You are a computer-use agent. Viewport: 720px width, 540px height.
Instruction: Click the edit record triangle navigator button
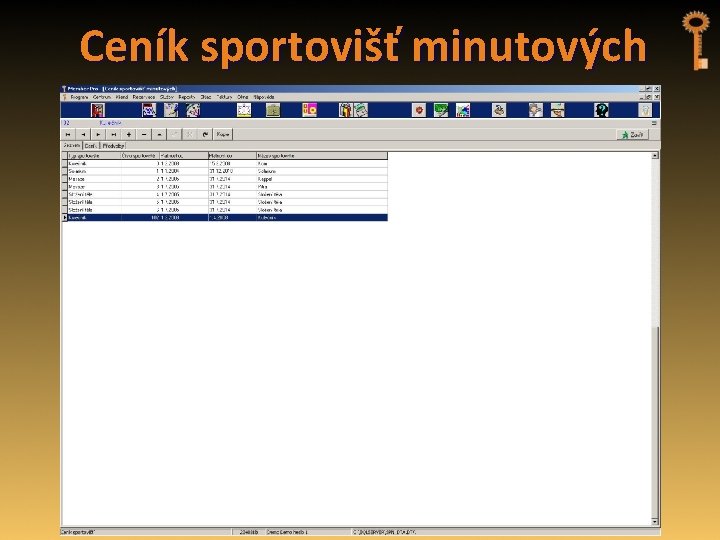159,135
